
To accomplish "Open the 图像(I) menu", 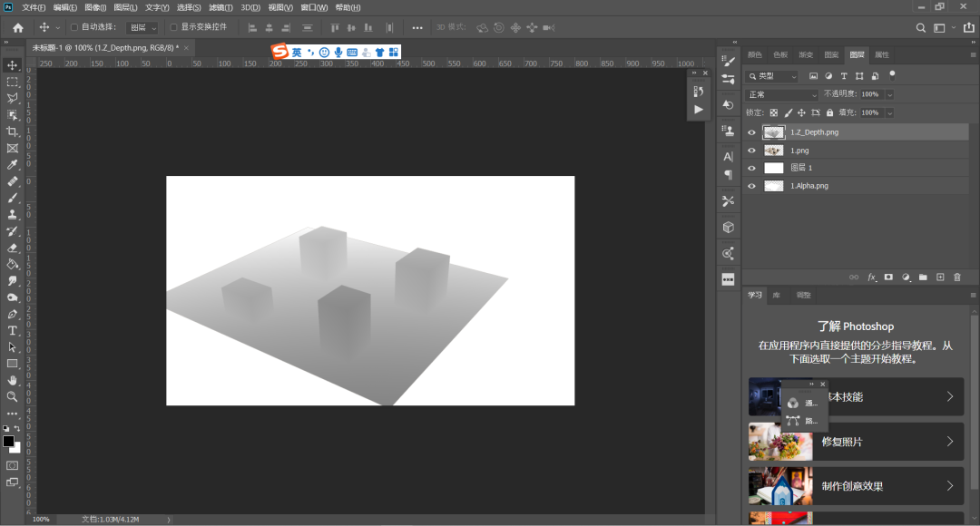I will (x=95, y=7).
